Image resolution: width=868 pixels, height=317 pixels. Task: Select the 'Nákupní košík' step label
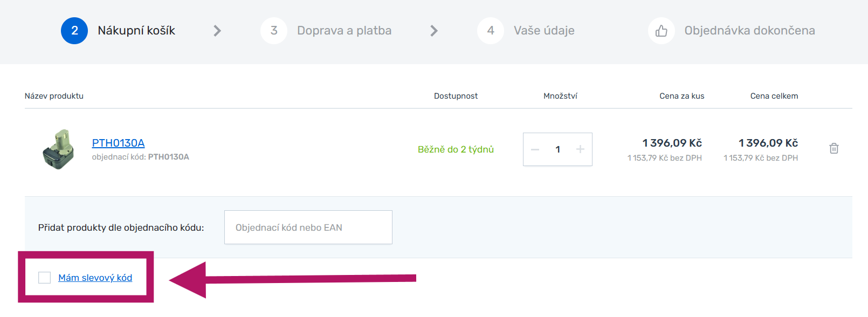point(136,31)
